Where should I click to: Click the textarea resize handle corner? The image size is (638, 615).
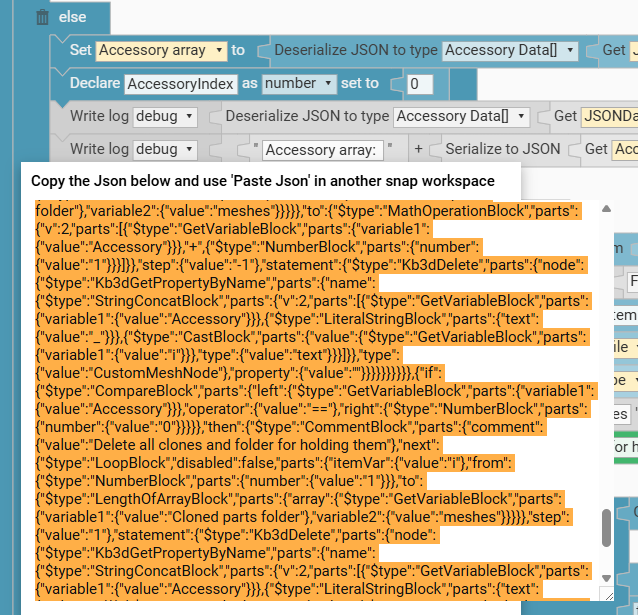pyautogui.click(x=609, y=596)
